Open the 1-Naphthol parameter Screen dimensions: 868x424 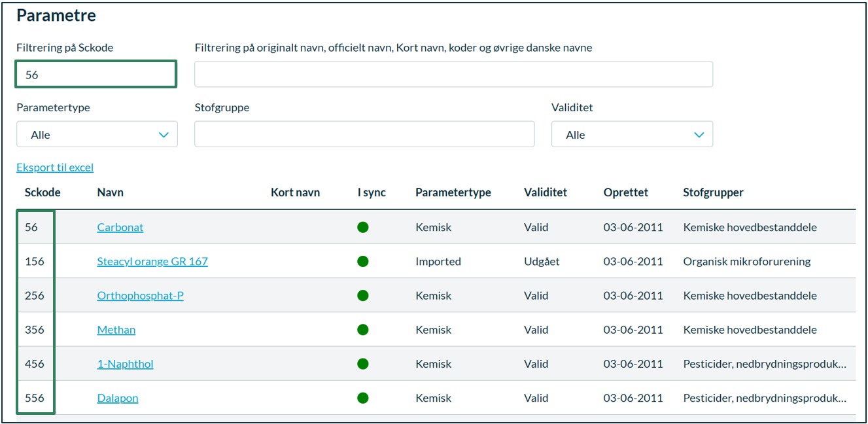[x=125, y=364]
